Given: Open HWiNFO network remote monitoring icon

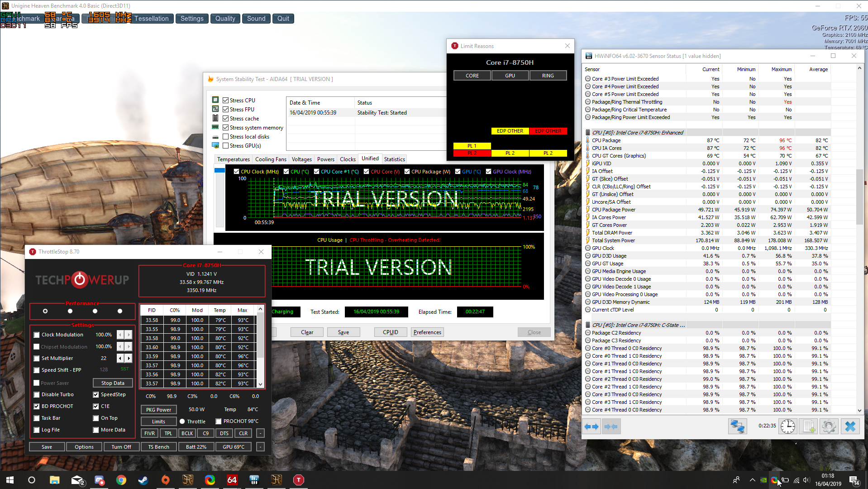Looking at the screenshot, I should point(737,427).
